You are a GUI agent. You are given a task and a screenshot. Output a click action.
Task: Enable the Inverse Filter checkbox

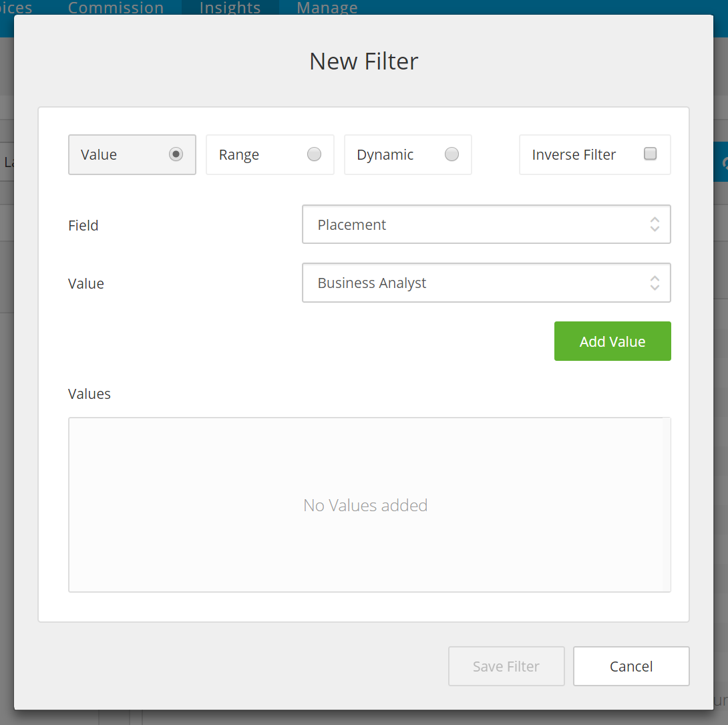pos(650,154)
